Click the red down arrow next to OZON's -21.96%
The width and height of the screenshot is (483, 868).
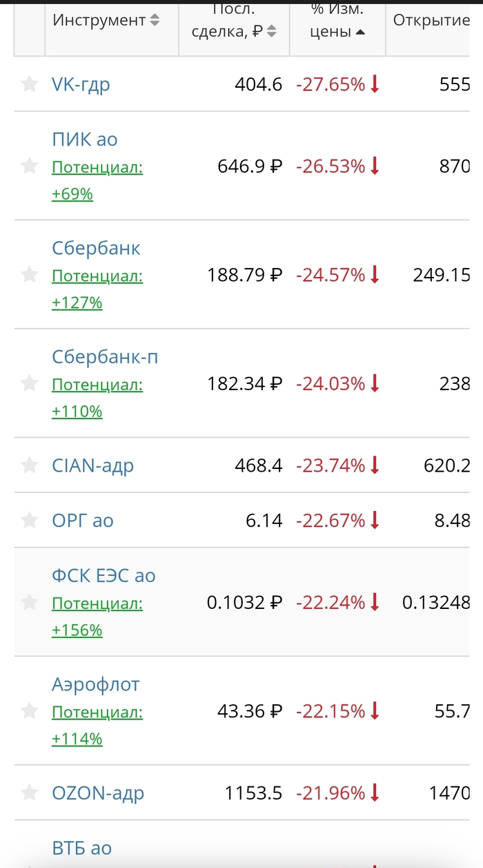click(x=374, y=793)
